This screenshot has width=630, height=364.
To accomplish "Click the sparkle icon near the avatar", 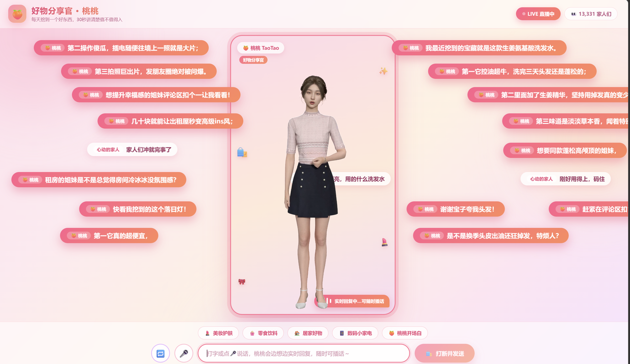I will (383, 71).
